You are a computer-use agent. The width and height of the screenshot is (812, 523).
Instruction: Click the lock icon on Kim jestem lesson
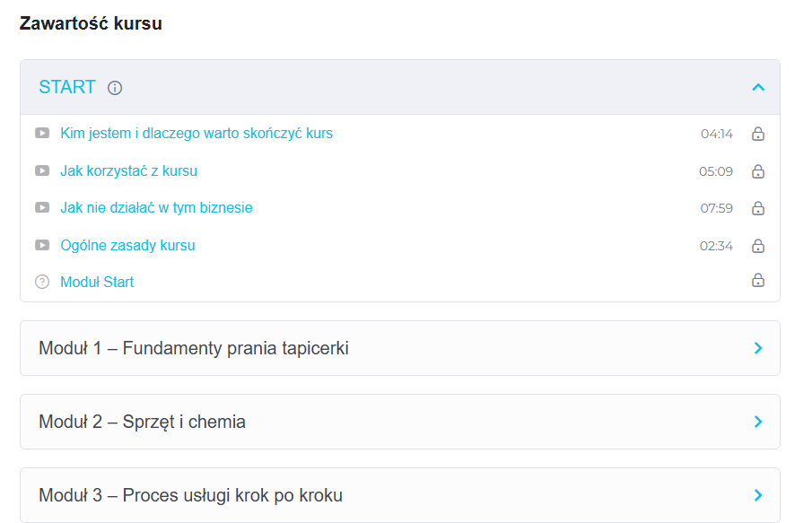pos(758,134)
